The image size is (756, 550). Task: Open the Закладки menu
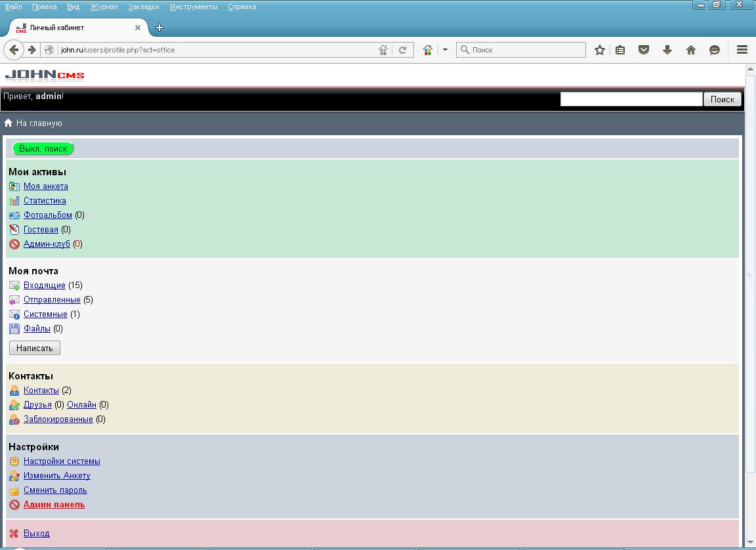coord(144,7)
